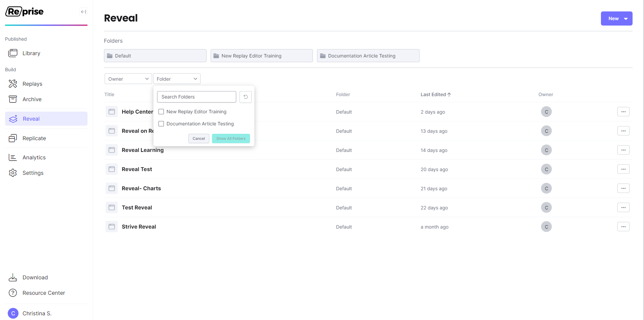This screenshot has width=644, height=320.
Task: Click the '2 days ago' last edited value
Action: point(433,112)
